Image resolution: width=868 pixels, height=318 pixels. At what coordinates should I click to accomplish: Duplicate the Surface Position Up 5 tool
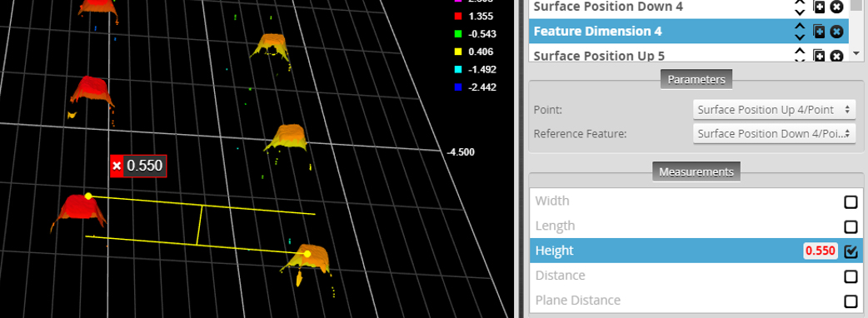pyautogui.click(x=819, y=56)
